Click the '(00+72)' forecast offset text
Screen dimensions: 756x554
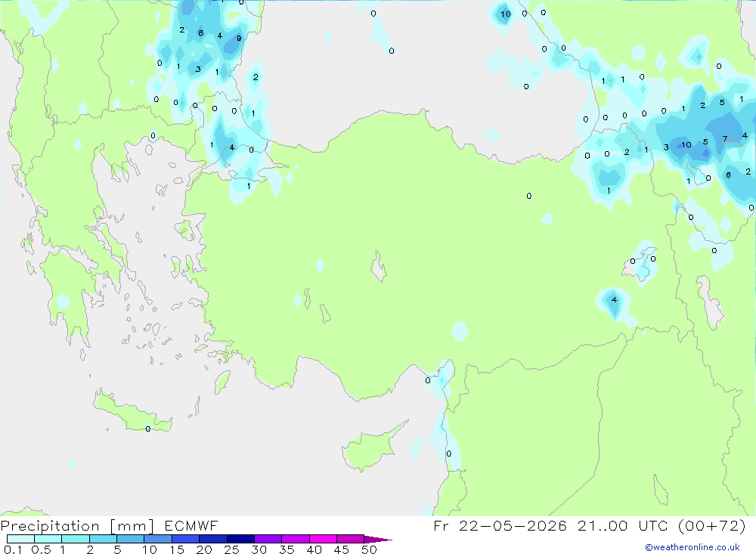point(712,525)
